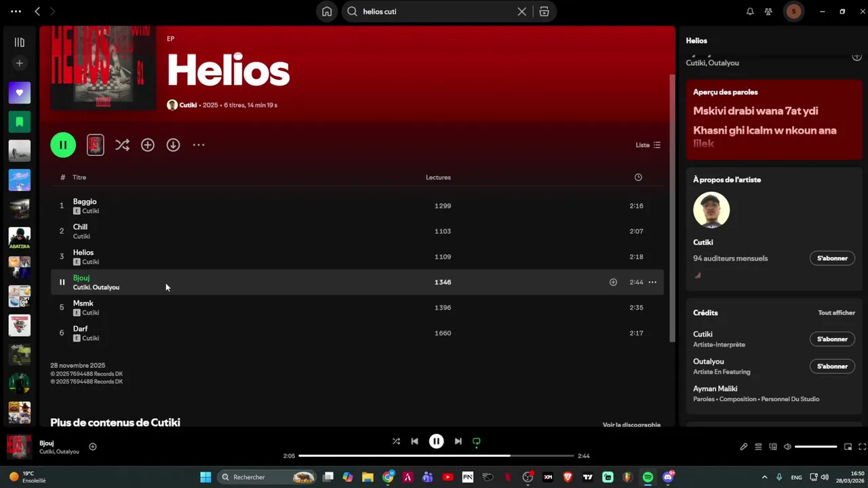
Task: Click the now playing cover thumbnail
Action: tap(19, 447)
